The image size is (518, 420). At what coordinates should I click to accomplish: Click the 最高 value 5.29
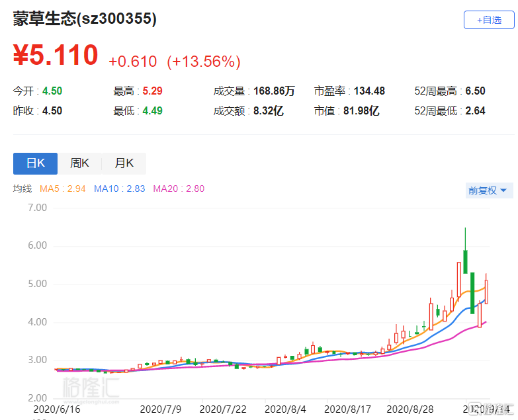coord(152,91)
